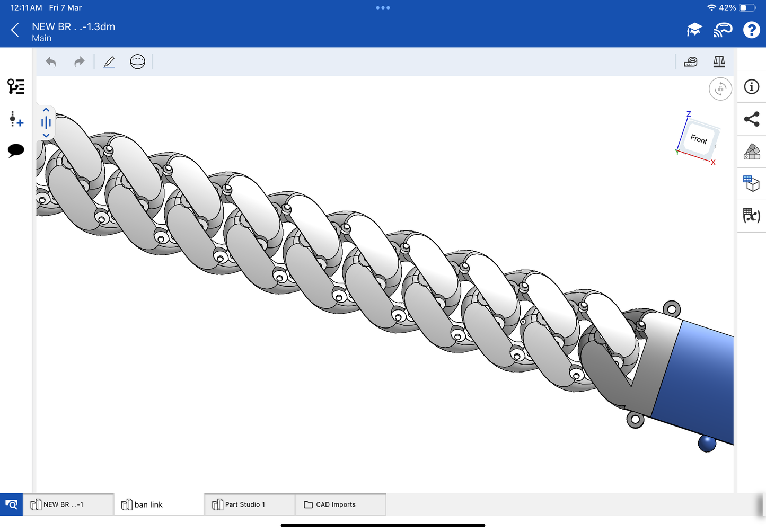This screenshot has width=766, height=532.
Task: Expand the collapsed feature panel handle
Action: coord(46,123)
